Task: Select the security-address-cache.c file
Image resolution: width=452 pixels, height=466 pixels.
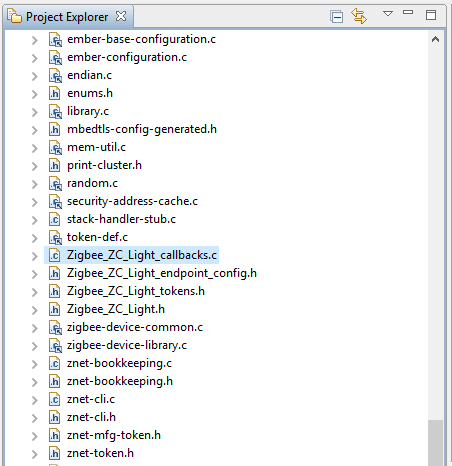Action: pyautogui.click(x=132, y=201)
